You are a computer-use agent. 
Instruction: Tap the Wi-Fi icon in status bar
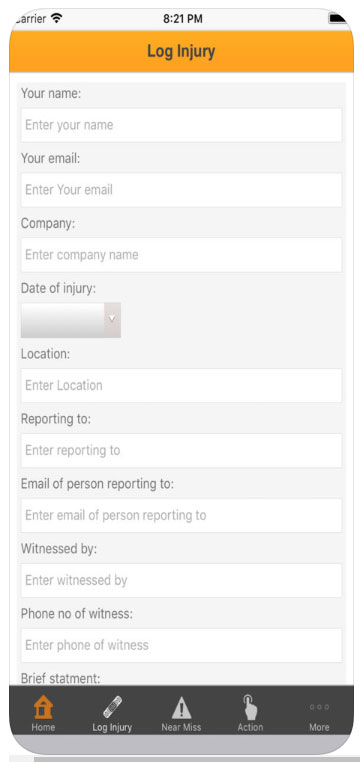(x=56, y=19)
